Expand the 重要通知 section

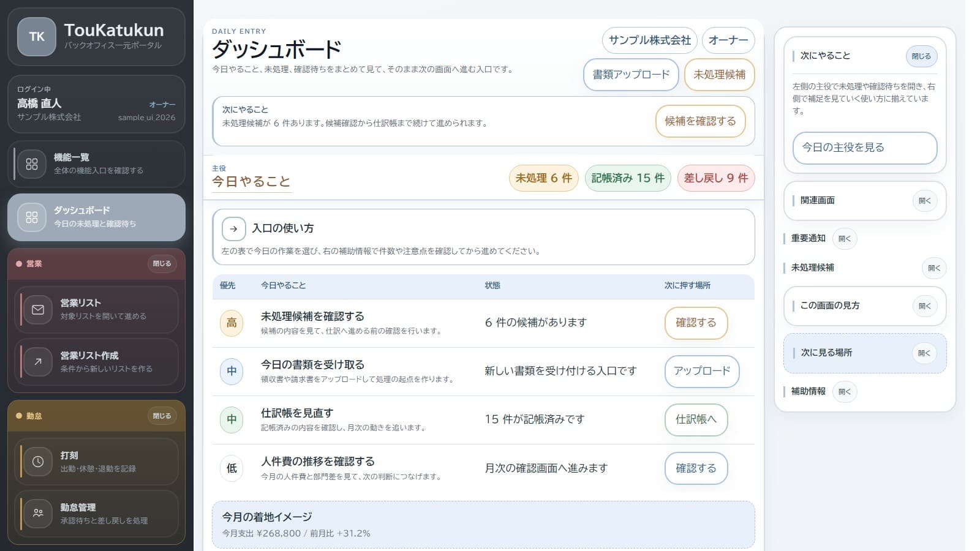tap(845, 239)
